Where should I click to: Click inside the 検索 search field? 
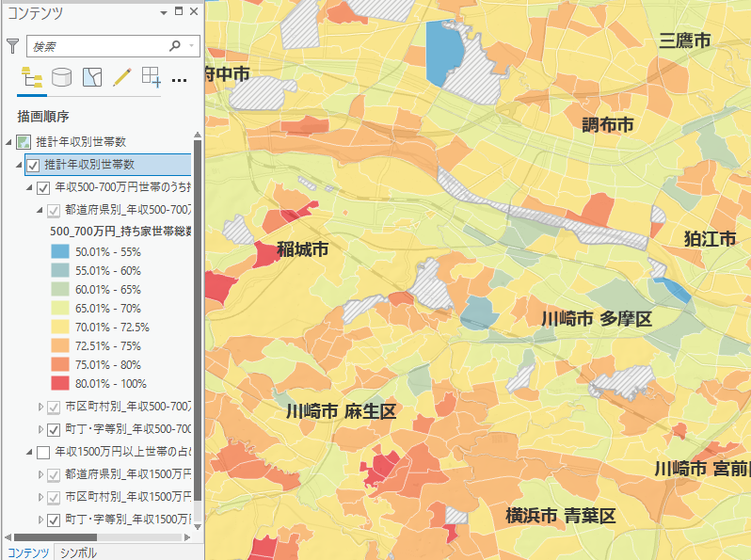94,45
